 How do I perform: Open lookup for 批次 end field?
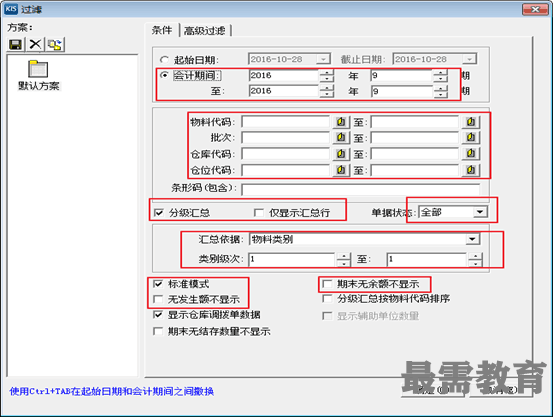click(x=470, y=138)
